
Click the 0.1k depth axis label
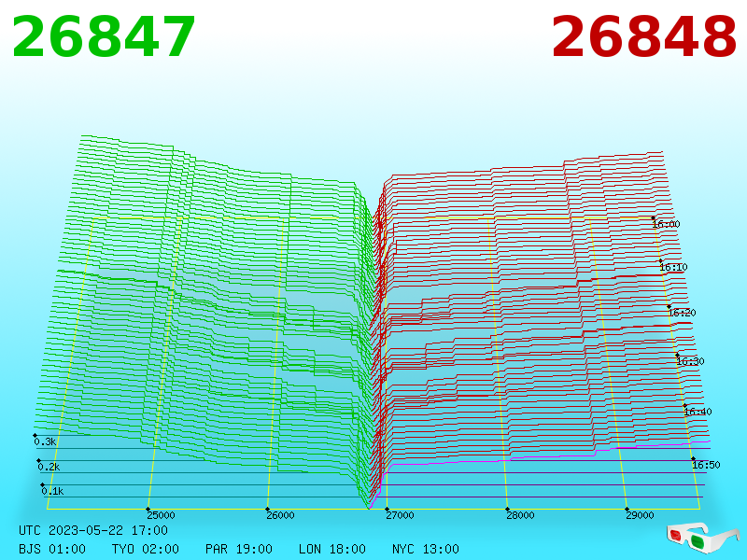[x=52, y=491]
